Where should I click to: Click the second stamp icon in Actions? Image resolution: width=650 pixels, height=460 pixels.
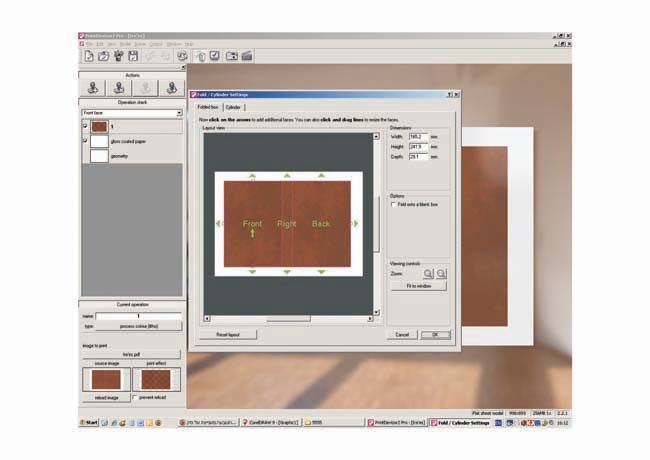(119, 88)
